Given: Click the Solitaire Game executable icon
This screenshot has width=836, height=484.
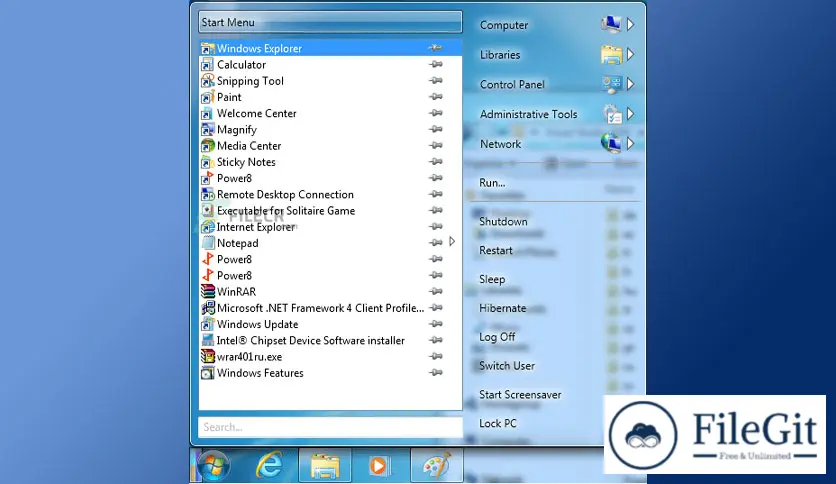Looking at the screenshot, I should 207,211.
